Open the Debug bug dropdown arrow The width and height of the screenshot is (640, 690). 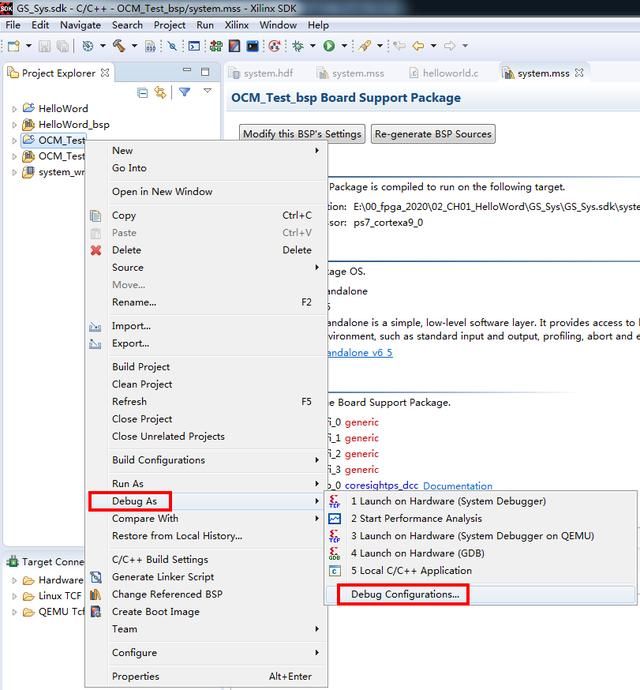pos(313,46)
